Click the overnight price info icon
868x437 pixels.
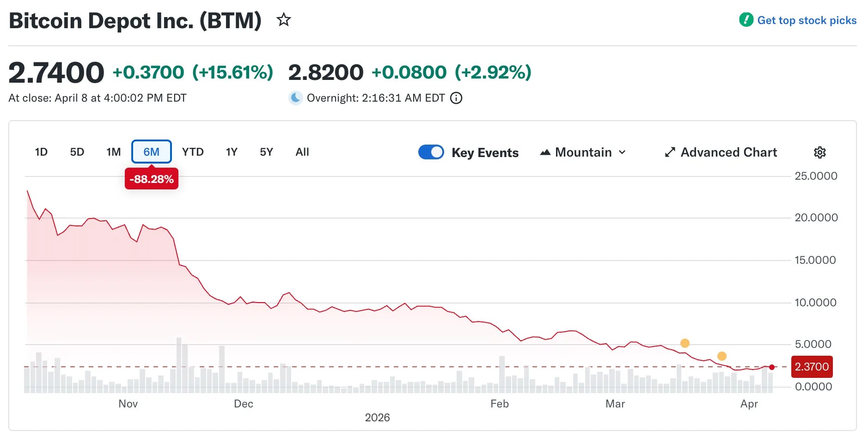pyautogui.click(x=456, y=98)
